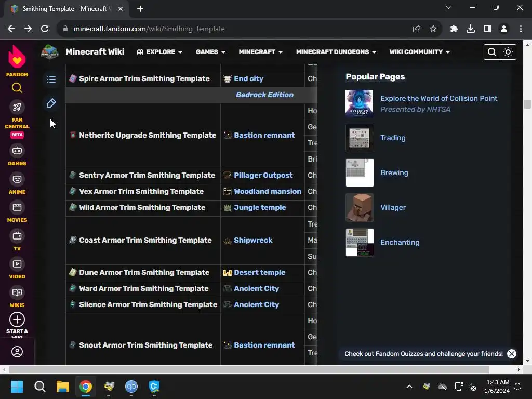Toggle the Chrome side panel
This screenshot has width=532, height=399.
pos(487,29)
